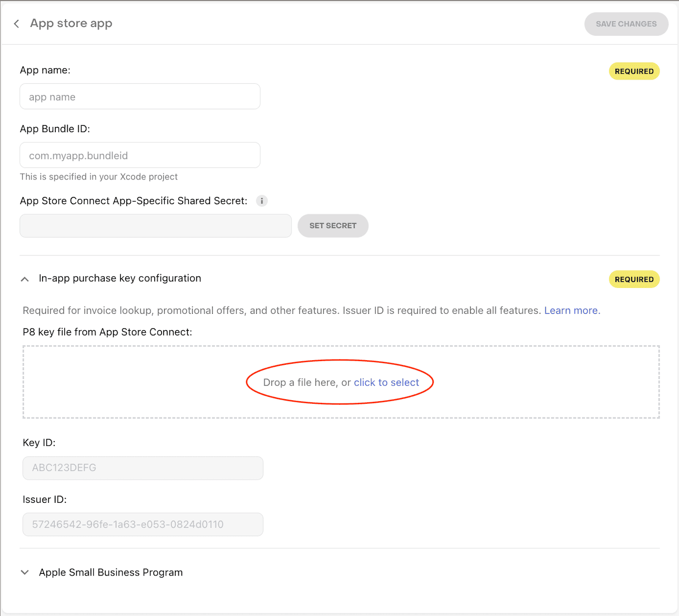
Task: Open the Learn more link
Action: click(572, 311)
